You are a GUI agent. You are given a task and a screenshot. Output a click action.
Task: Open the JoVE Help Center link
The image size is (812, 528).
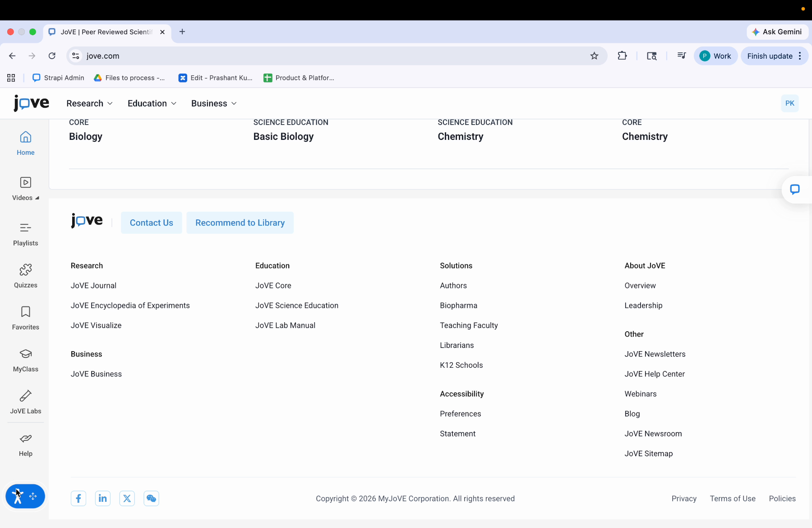coord(655,374)
